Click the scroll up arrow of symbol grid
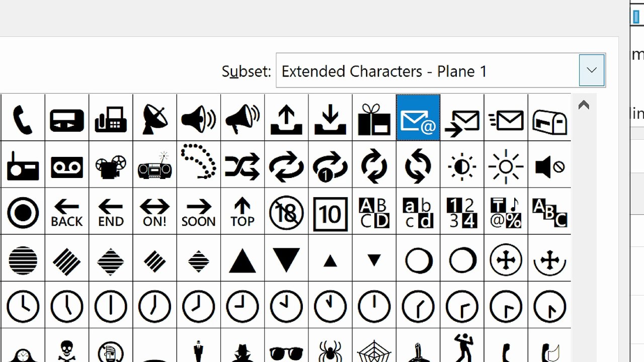 pyautogui.click(x=584, y=105)
